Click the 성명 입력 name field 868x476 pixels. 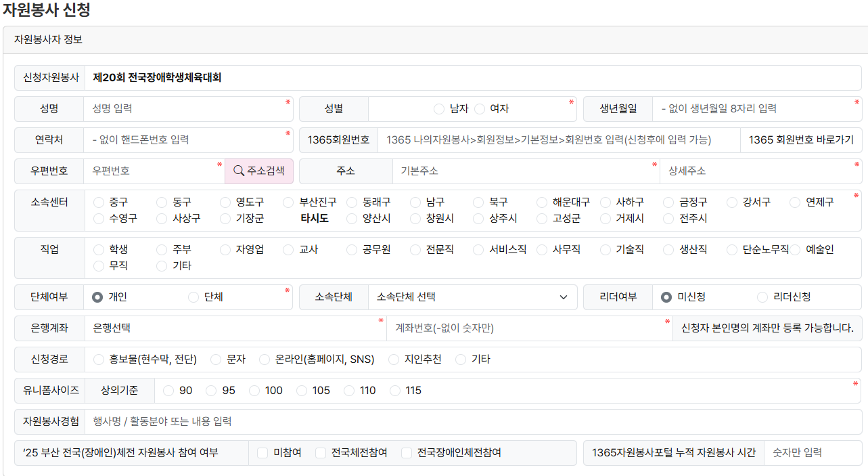point(186,109)
